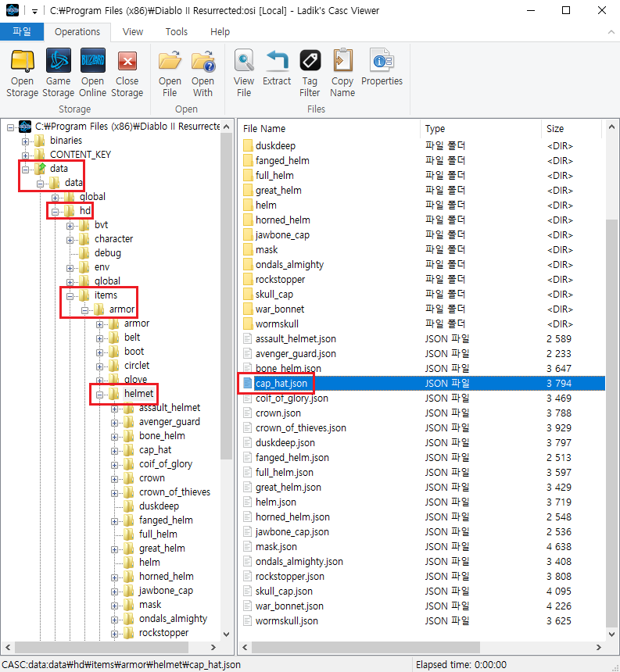Screen dimensions: 620x672
Task: Switch to the Operations ribbon tab
Action: (77, 32)
